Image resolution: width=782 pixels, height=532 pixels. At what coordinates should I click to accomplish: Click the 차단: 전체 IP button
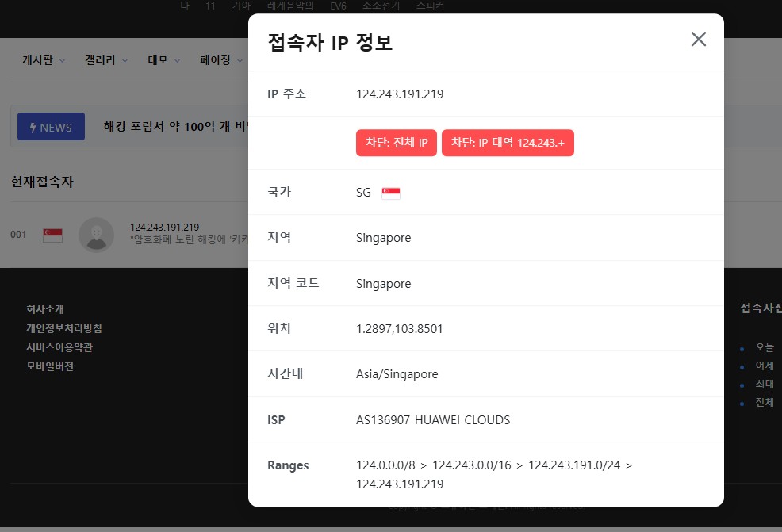[397, 144]
